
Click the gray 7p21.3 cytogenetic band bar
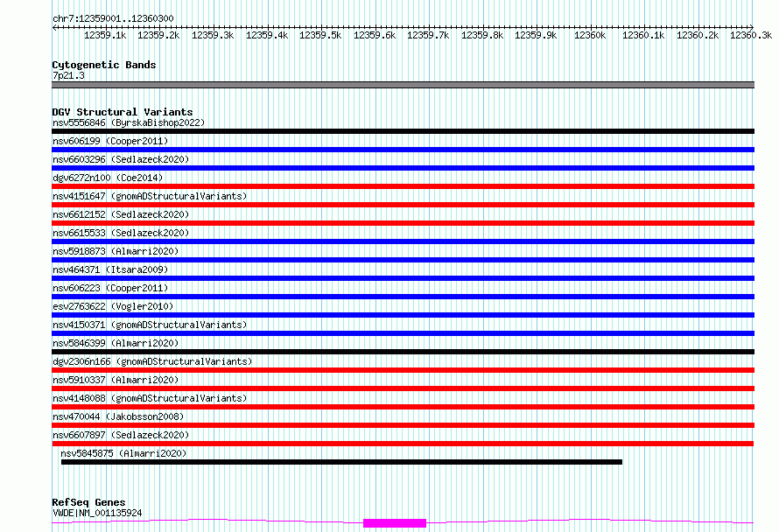click(403, 85)
